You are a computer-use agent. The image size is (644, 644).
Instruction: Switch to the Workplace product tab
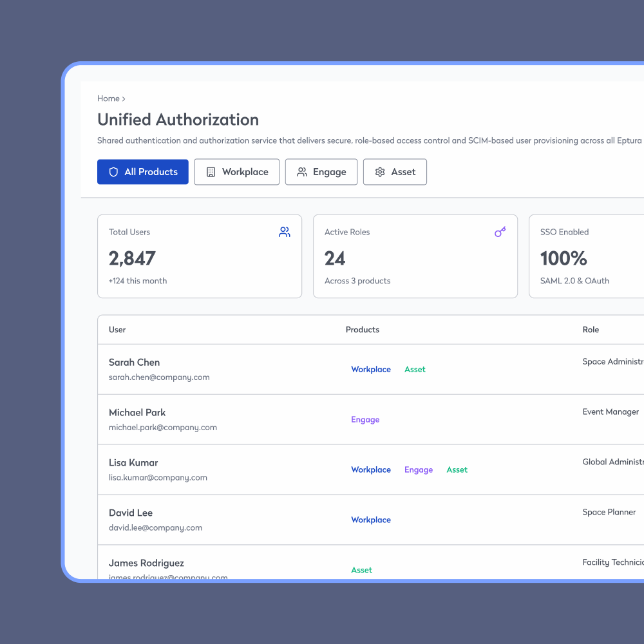point(236,172)
